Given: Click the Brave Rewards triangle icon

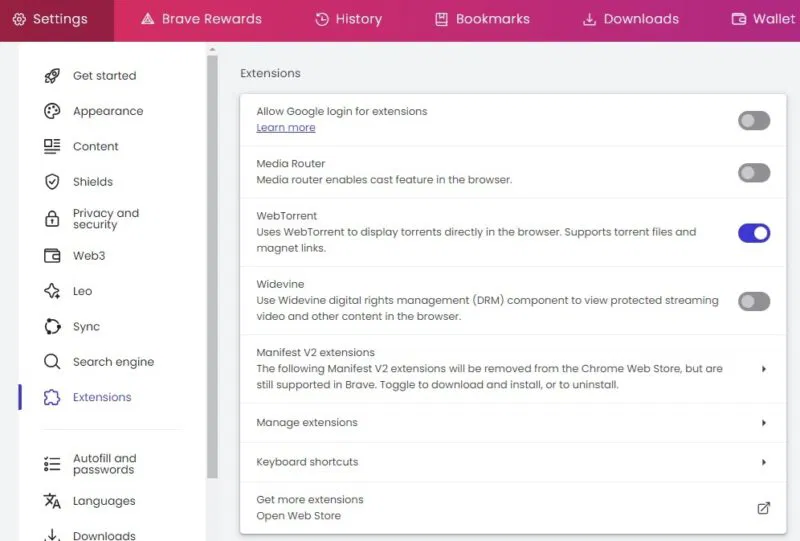Looking at the screenshot, I should [147, 19].
